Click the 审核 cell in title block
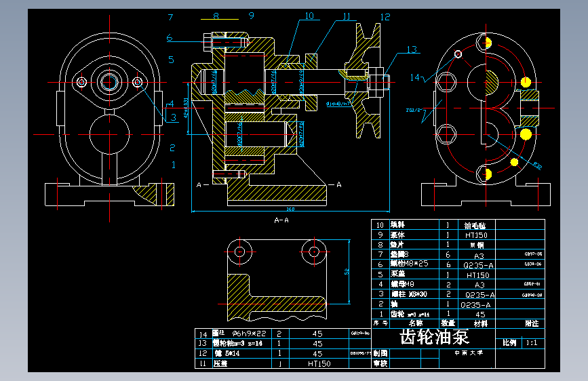The height and width of the screenshot is (381, 588). click(x=380, y=363)
